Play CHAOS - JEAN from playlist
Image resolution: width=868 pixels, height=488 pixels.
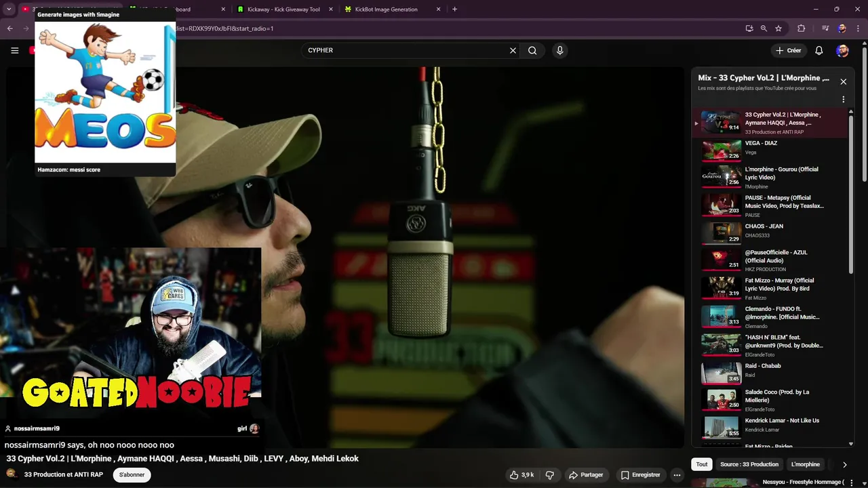click(x=770, y=233)
